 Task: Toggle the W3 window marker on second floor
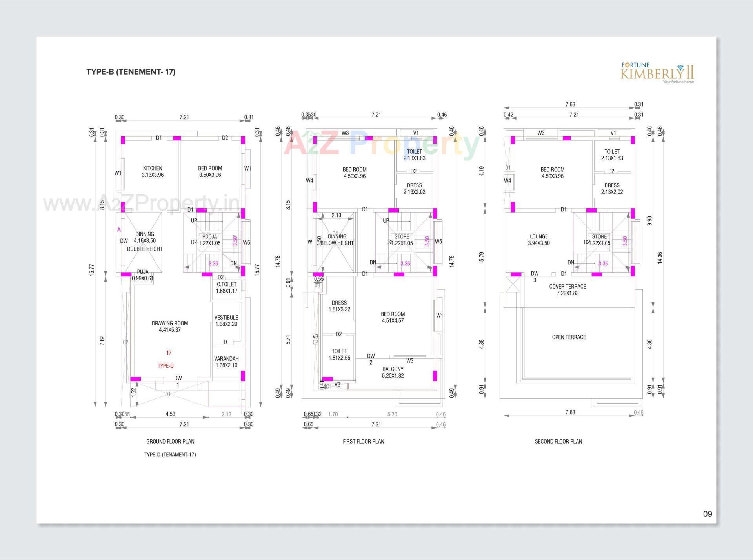click(542, 132)
